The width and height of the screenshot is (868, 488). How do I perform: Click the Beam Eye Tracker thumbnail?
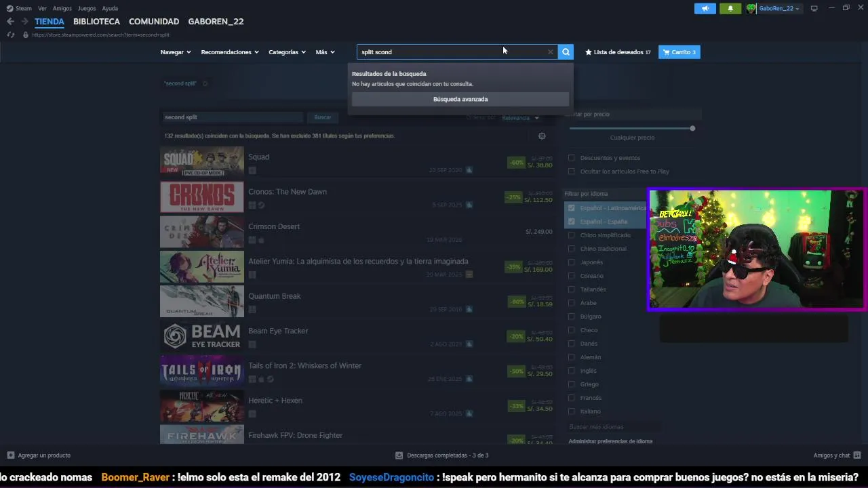(202, 336)
